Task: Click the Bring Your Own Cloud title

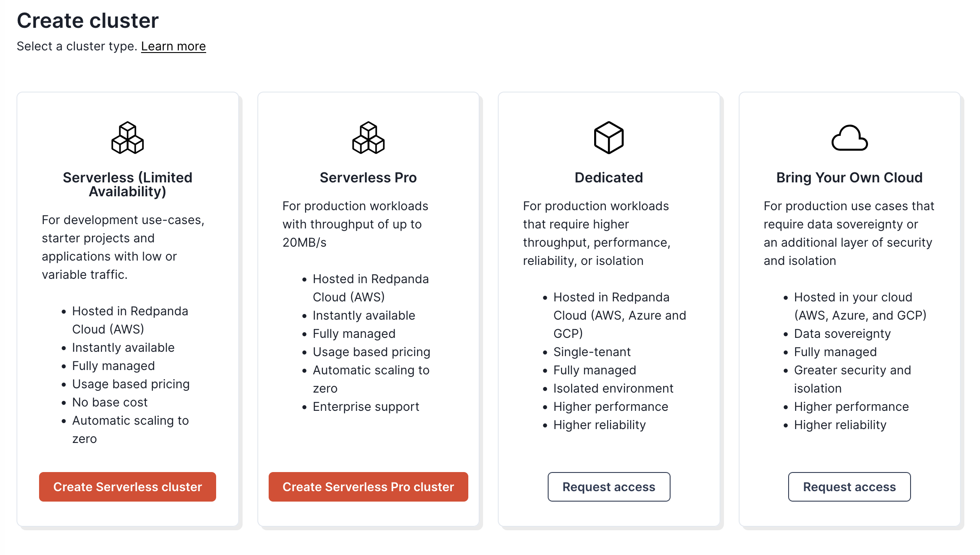Action: 849,177
